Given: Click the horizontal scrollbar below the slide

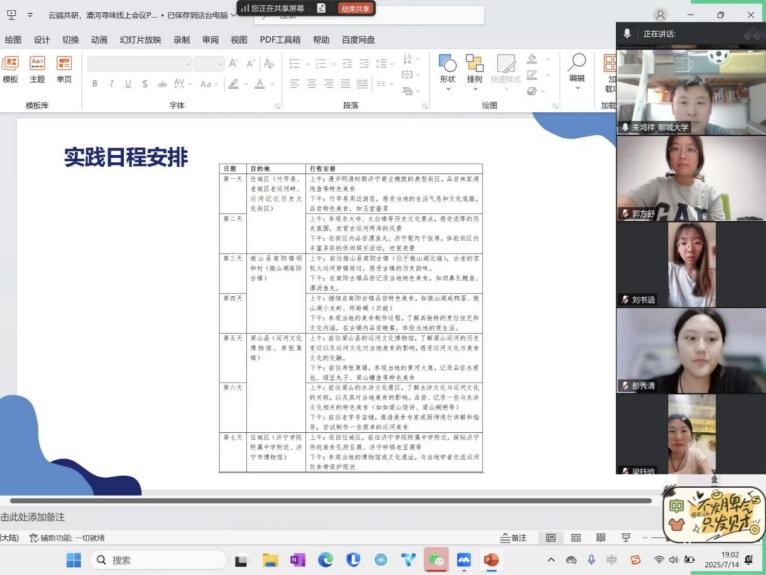Looking at the screenshot, I should pyautogui.click(x=300, y=500).
